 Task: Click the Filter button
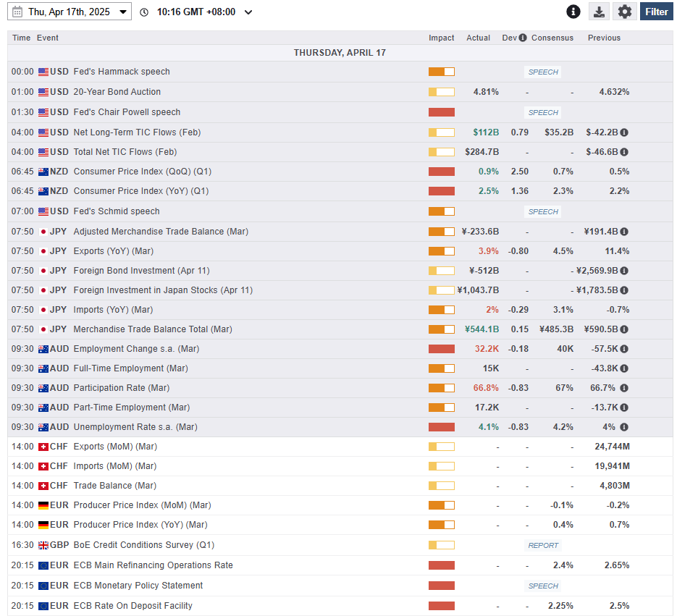coord(656,12)
